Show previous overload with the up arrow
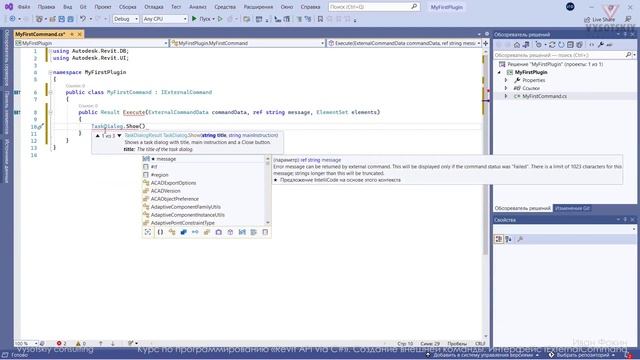The height and width of the screenshot is (360, 640). click(98, 136)
